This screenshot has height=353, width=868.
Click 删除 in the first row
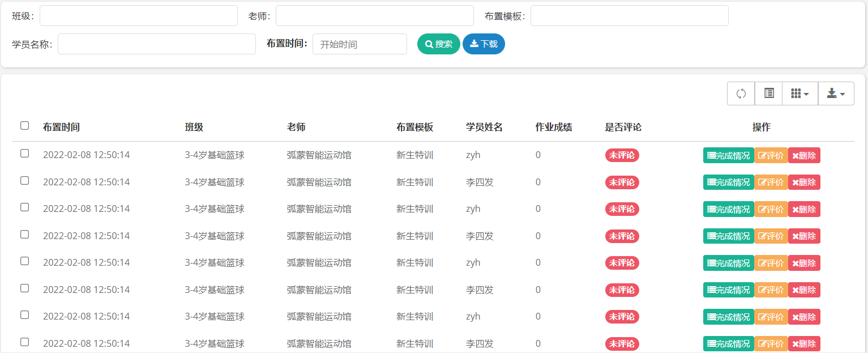coord(804,155)
